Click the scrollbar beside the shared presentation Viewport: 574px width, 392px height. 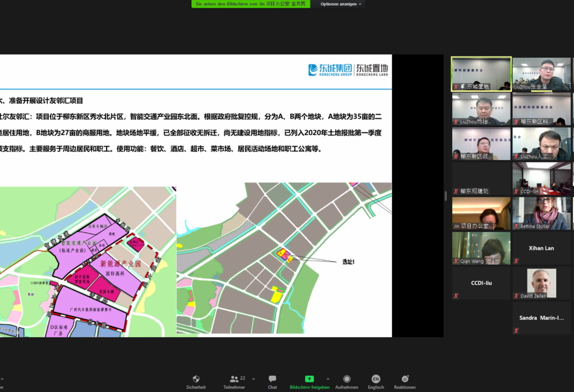click(x=445, y=196)
